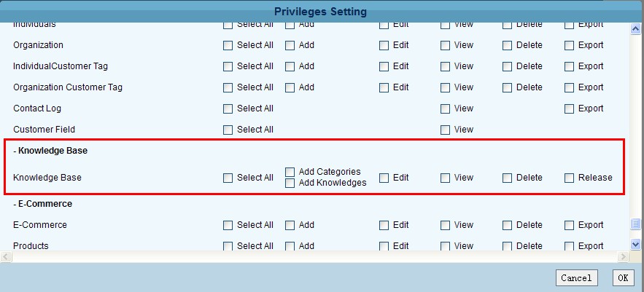This screenshot has width=644, height=292.
Task: Tick the Add Knowledges checkbox
Action: [x=290, y=183]
